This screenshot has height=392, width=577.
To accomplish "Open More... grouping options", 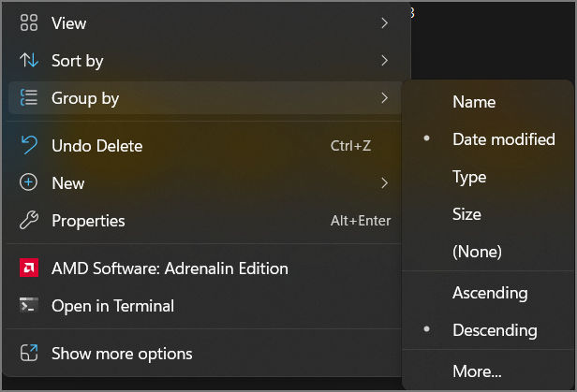I will 477,371.
